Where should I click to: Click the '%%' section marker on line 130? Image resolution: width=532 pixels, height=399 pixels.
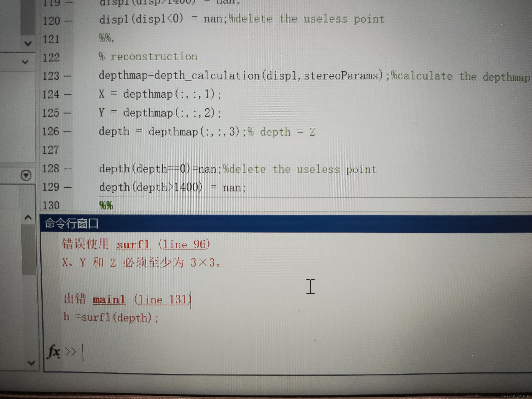106,205
